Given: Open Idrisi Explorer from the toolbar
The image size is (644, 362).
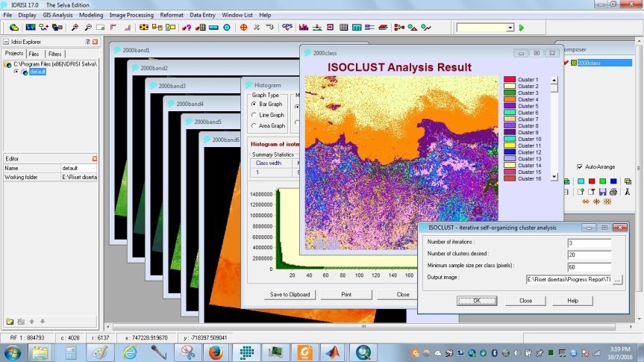Looking at the screenshot, I should pyautogui.click(x=14, y=28).
